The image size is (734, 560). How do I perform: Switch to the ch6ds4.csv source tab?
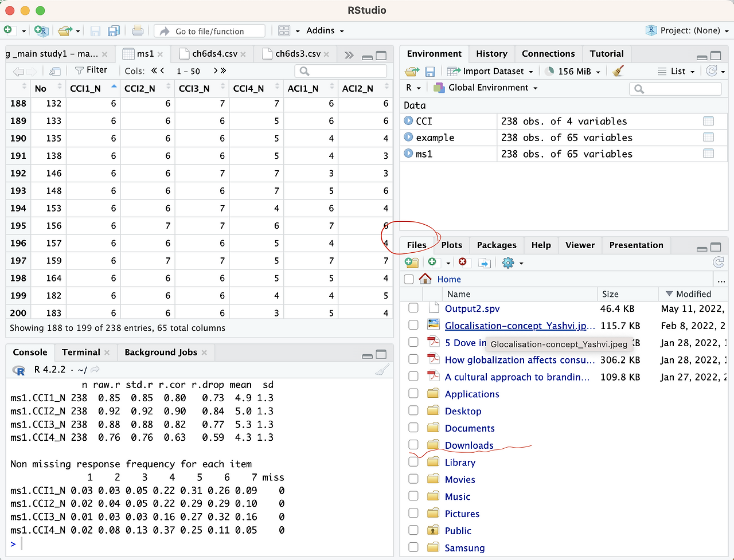tap(214, 54)
